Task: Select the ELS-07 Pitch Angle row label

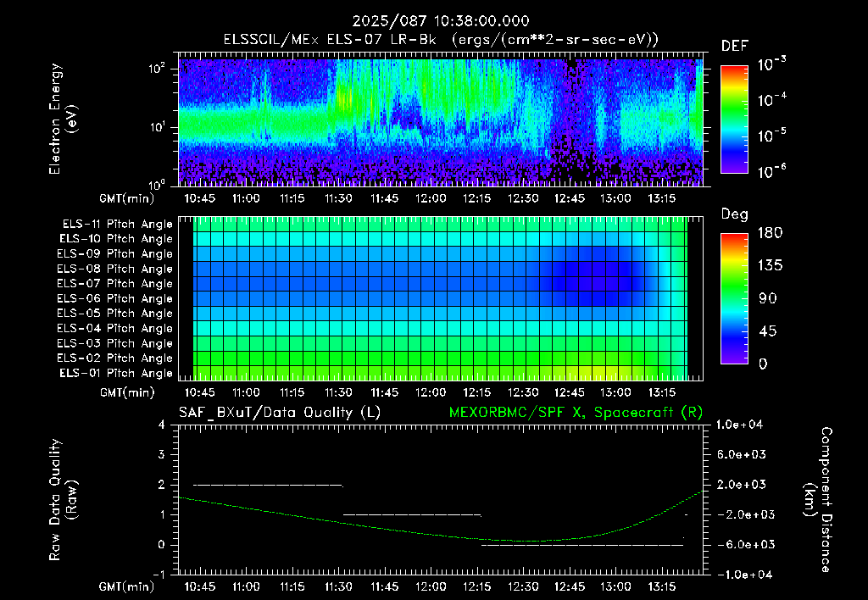Action: 114,283
